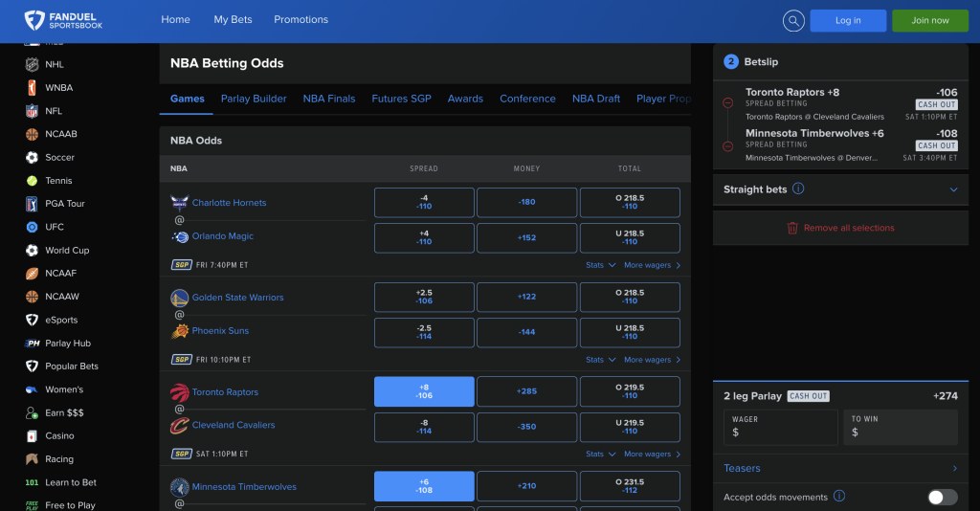
Task: Select Orlando Magic +152 moneyline
Action: (x=526, y=238)
